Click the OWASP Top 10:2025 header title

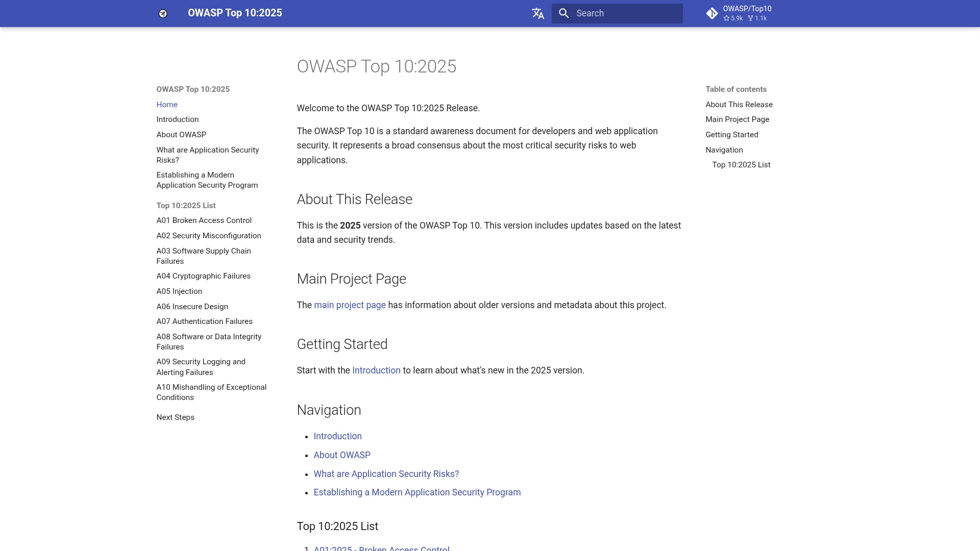point(235,13)
